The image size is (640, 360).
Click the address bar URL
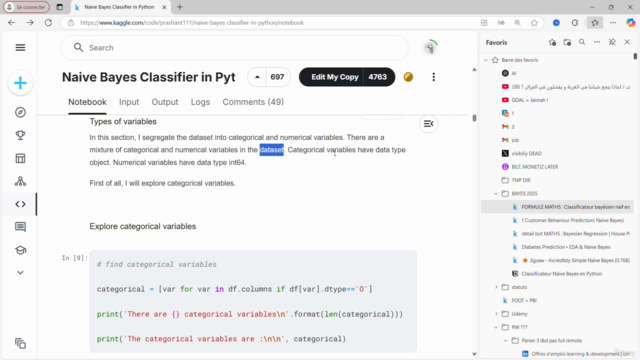(x=192, y=23)
